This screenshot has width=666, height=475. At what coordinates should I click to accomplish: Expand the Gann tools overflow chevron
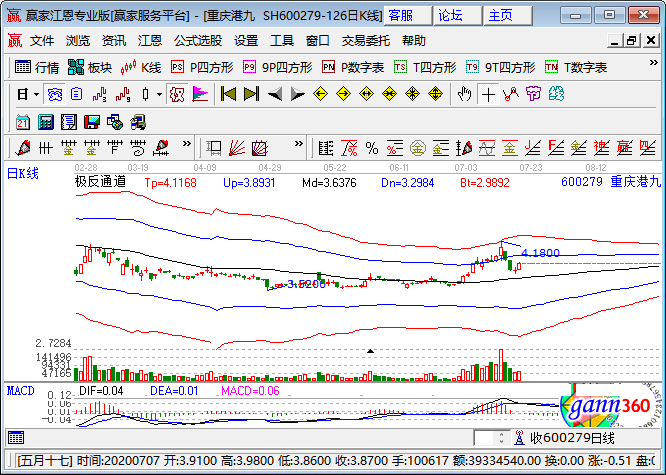point(299,144)
